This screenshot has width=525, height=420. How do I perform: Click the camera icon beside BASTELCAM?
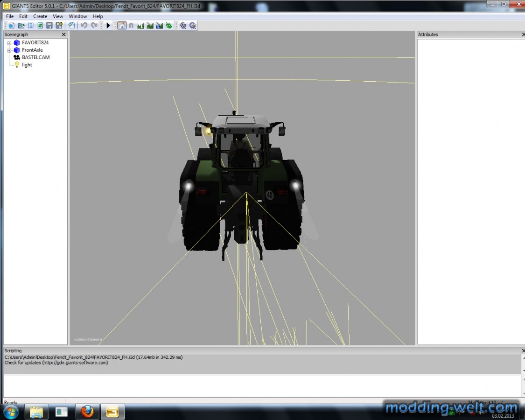(x=17, y=57)
